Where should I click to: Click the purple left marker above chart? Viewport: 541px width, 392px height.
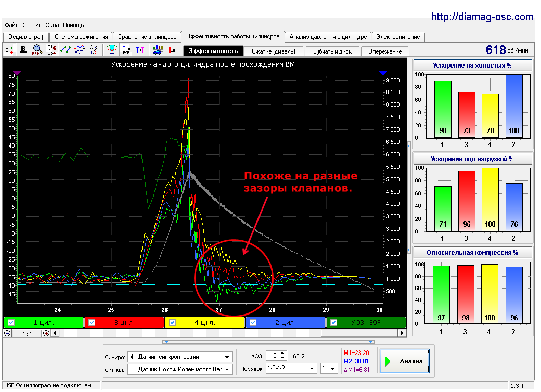17,73
